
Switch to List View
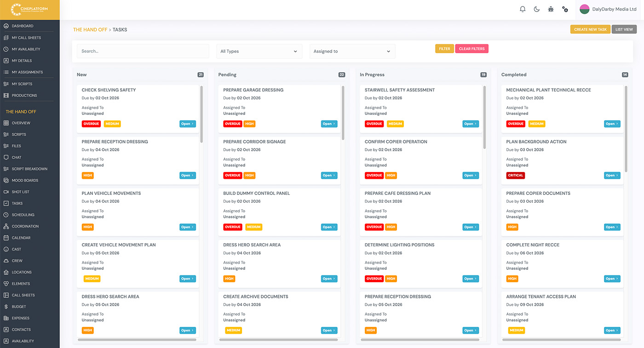[624, 29]
